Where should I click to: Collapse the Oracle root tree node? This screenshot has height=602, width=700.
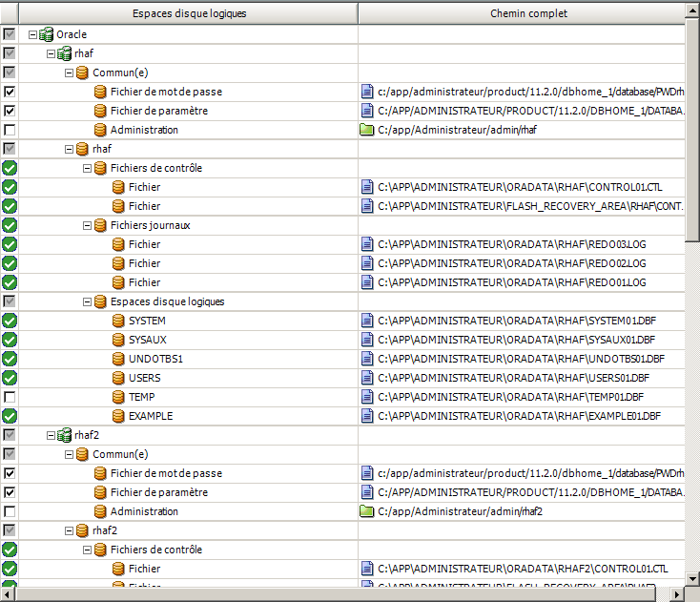click(x=33, y=34)
